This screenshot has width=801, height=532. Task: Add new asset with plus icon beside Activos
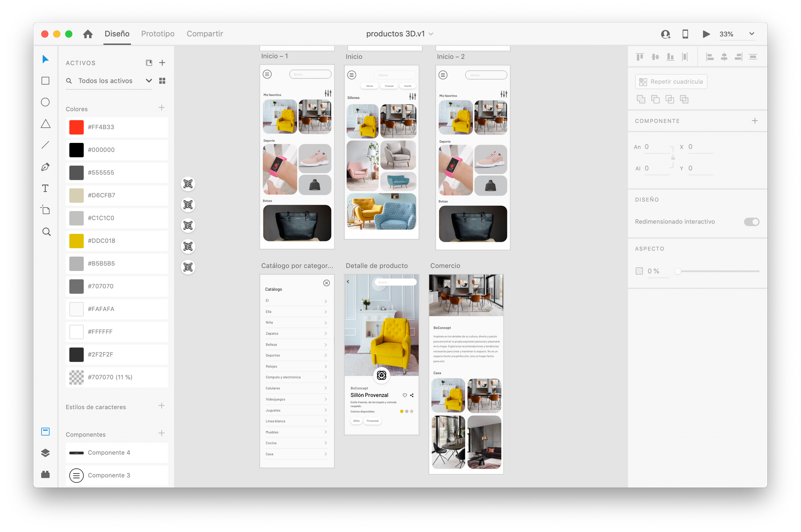(x=162, y=63)
